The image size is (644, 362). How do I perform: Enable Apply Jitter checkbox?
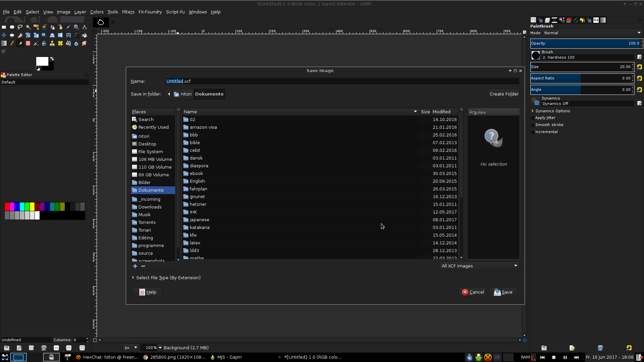pos(533,118)
